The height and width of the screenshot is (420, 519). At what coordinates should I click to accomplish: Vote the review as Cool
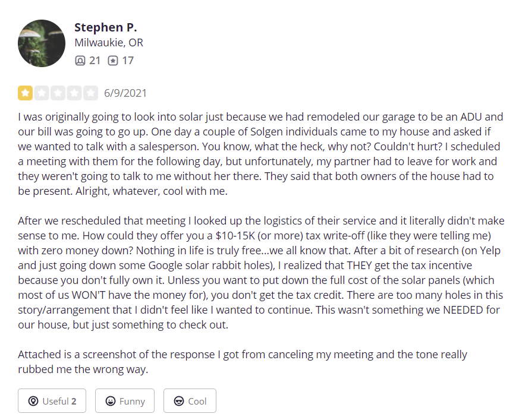pos(190,401)
